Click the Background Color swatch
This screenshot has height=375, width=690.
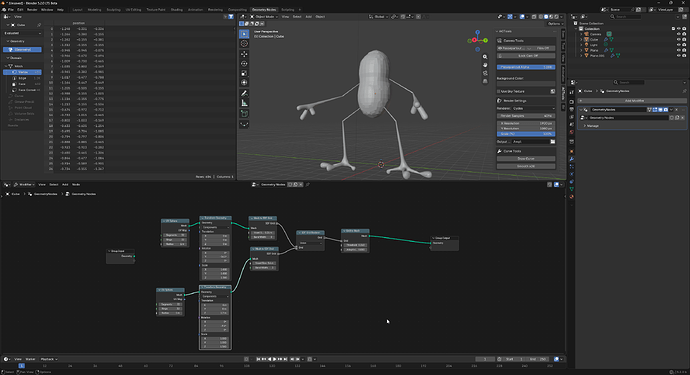pyautogui.click(x=526, y=84)
